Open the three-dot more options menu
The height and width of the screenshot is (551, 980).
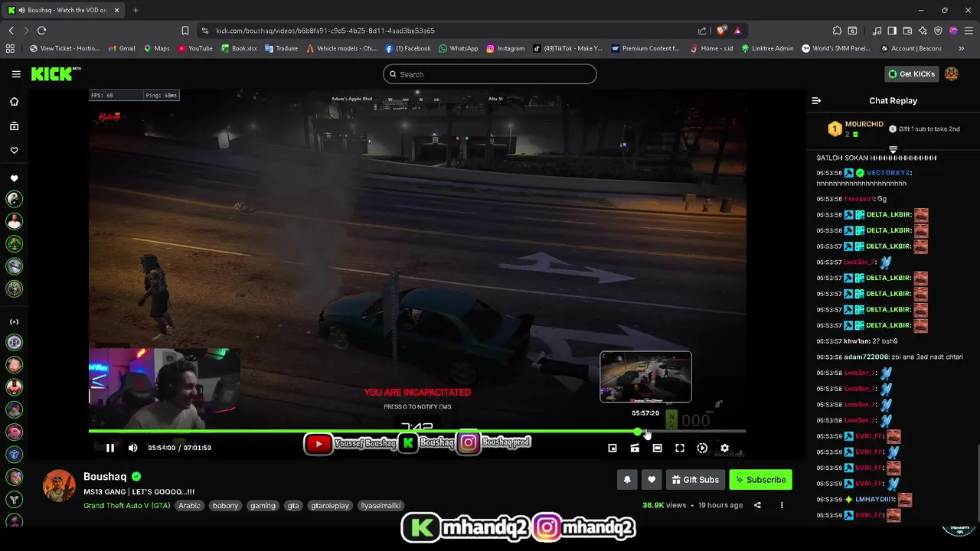coord(782,505)
